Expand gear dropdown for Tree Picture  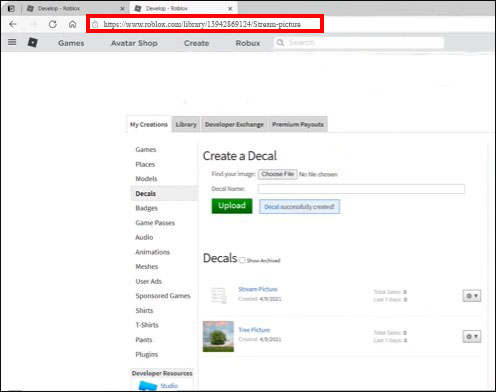(x=472, y=336)
